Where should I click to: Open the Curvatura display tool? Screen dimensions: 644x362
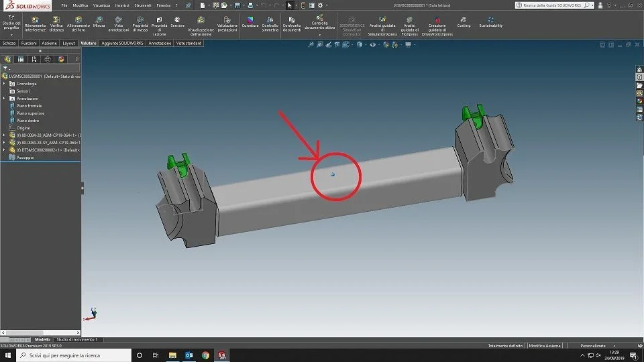[250, 22]
